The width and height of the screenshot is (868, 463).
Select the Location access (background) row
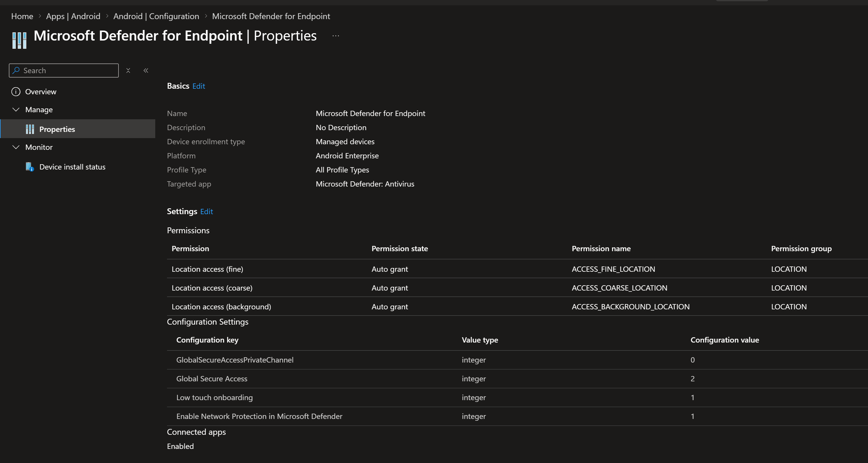[517, 306]
